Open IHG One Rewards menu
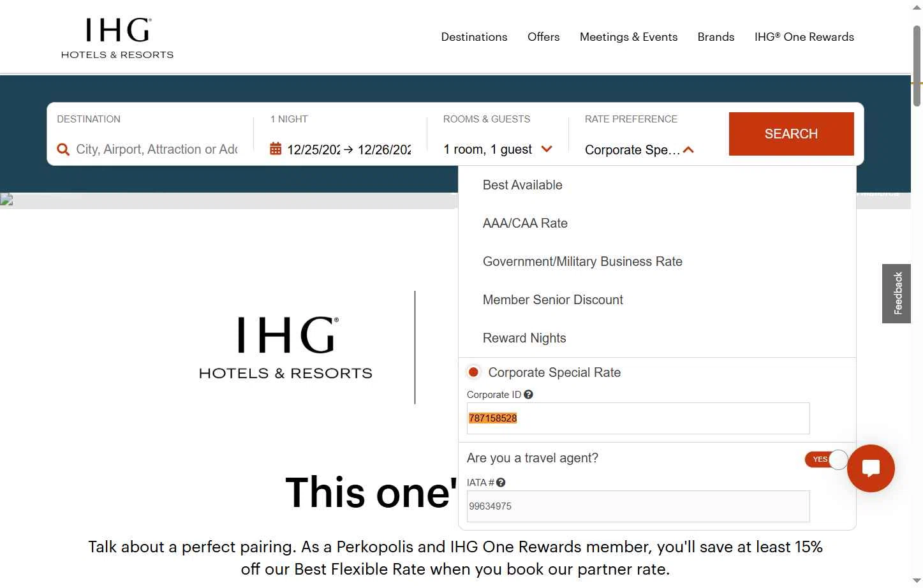The image size is (923, 588). click(x=804, y=37)
